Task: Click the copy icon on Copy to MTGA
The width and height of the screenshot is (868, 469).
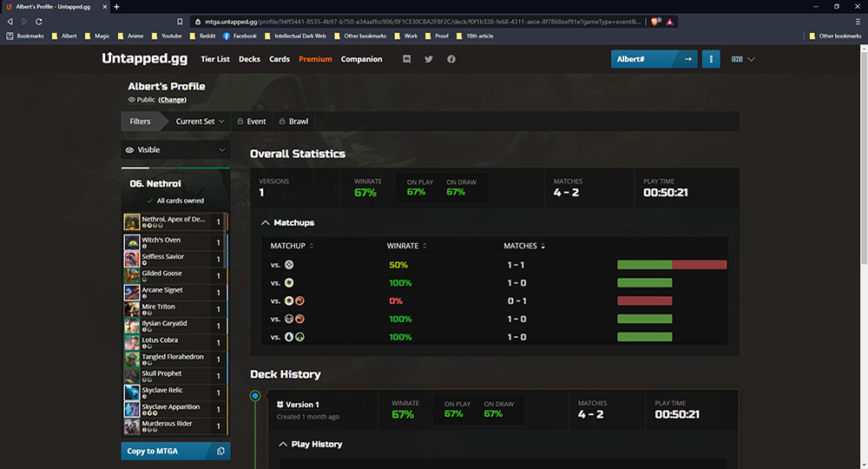Action: pos(220,451)
